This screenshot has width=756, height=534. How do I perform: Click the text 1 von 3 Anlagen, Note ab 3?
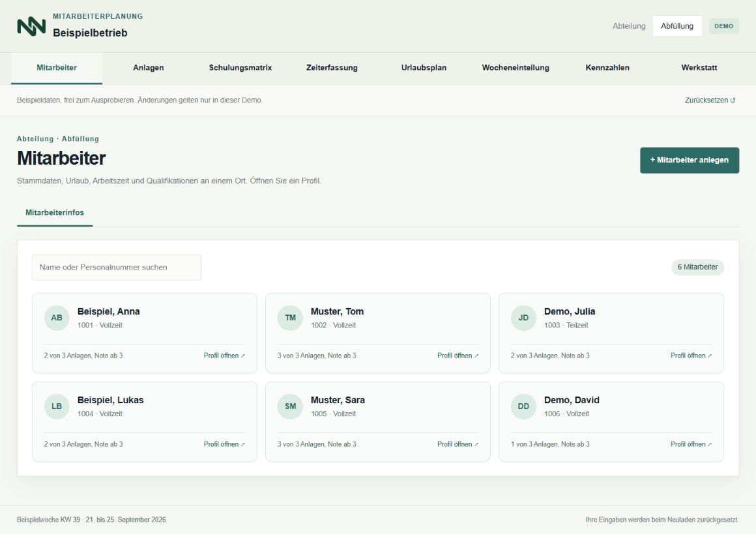pos(550,444)
